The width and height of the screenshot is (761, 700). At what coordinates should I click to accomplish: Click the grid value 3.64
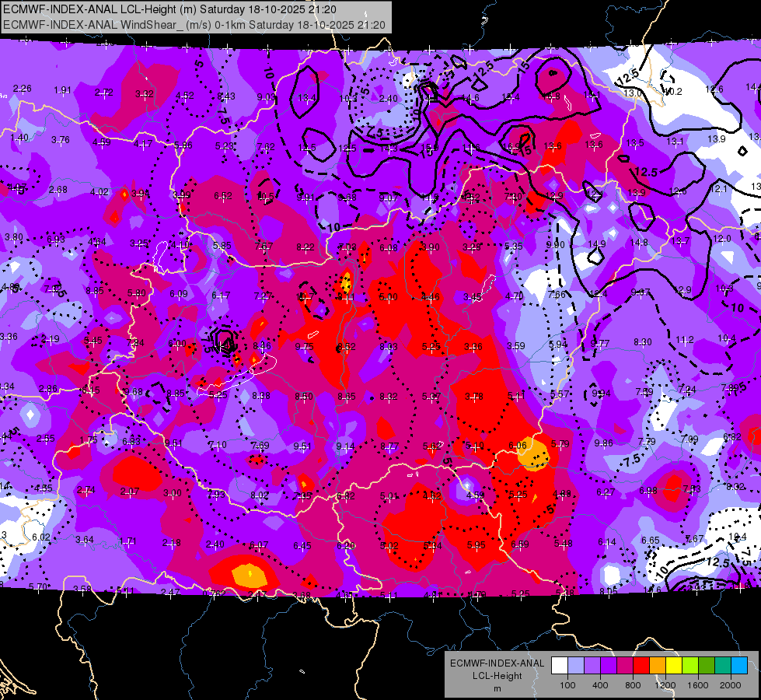tap(85, 539)
